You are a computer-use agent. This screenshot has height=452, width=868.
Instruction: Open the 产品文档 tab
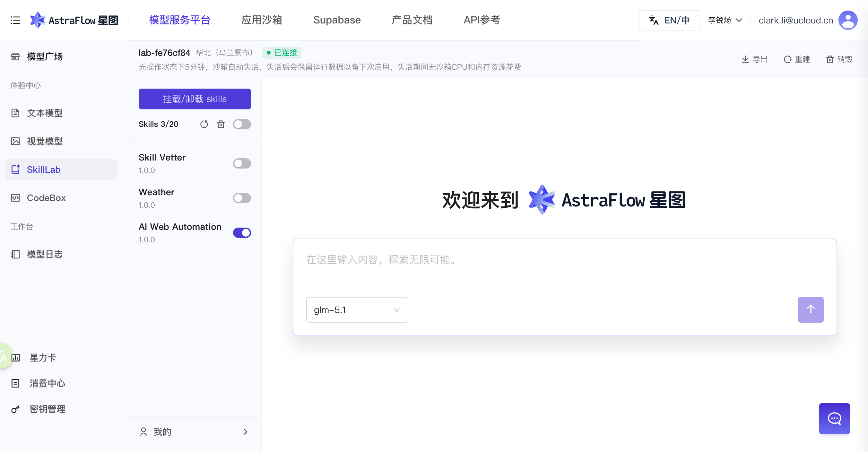[x=412, y=20]
